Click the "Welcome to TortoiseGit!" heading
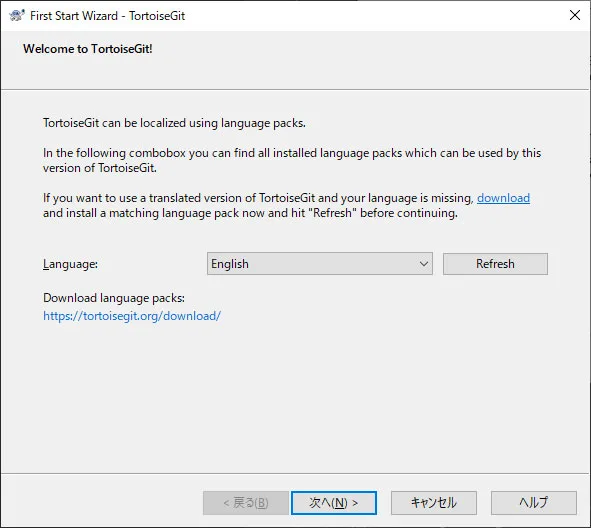591x528 pixels. tap(88, 49)
